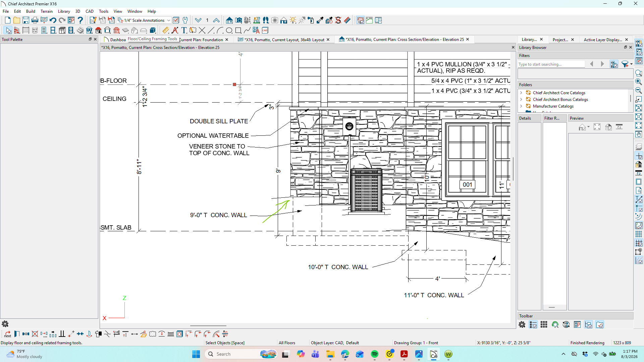The width and height of the screenshot is (644, 362).
Task: Click the Zoom Out magnifier icon
Action: [x=639, y=90]
